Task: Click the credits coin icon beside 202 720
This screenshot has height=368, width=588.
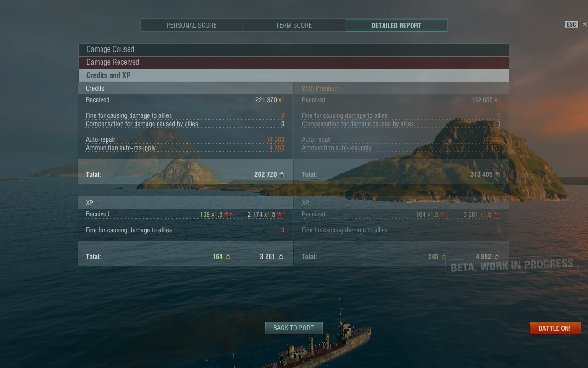Action: (x=282, y=174)
